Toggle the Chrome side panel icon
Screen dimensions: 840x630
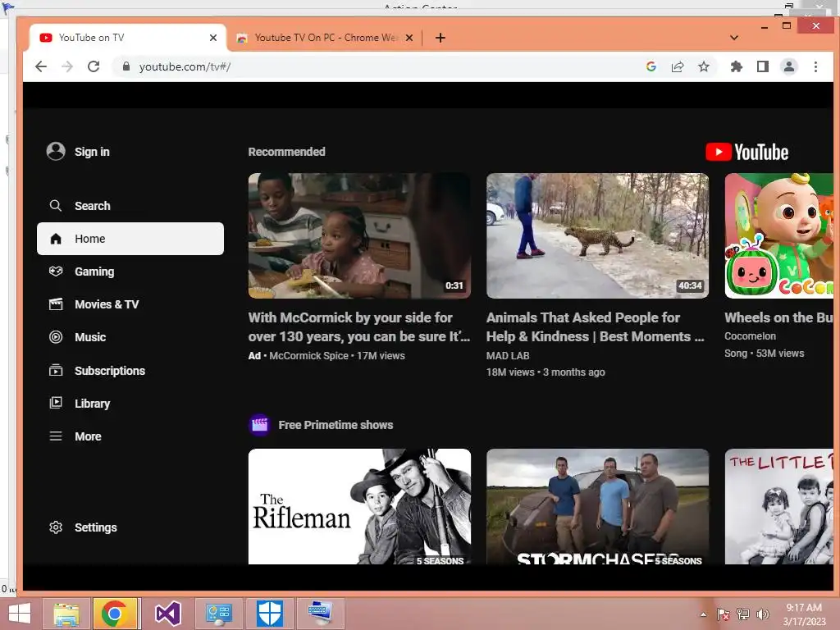(x=763, y=66)
